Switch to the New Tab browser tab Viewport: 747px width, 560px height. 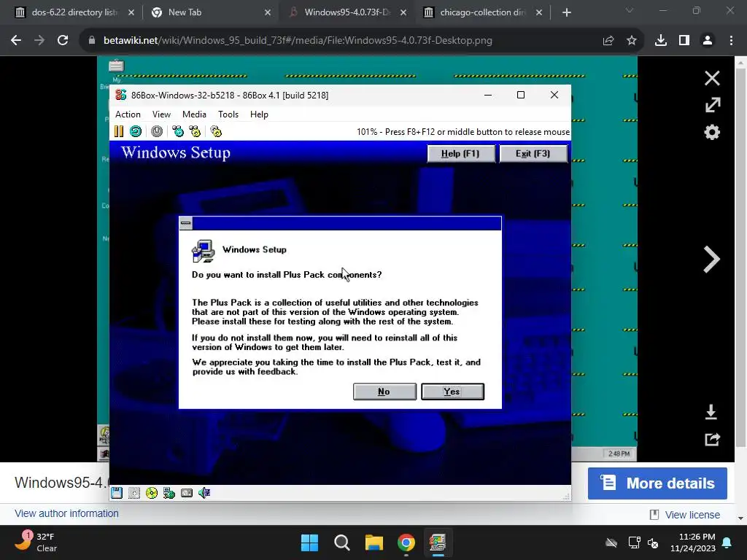209,12
